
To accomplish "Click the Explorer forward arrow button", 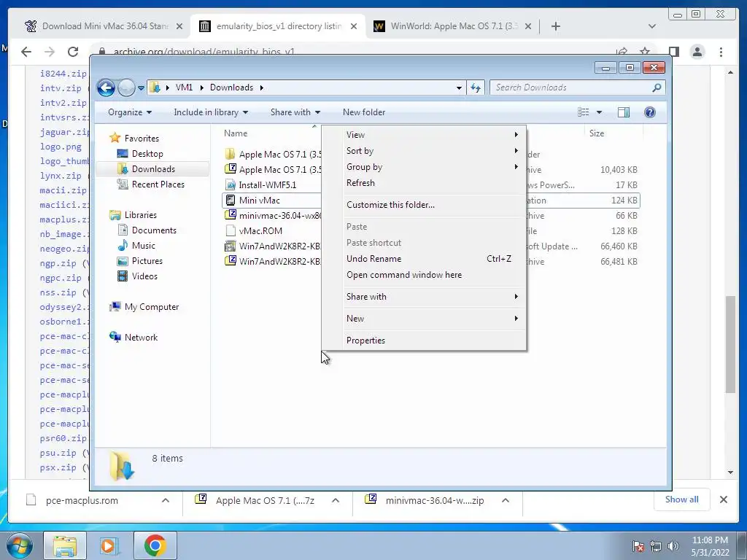I will (x=126, y=87).
